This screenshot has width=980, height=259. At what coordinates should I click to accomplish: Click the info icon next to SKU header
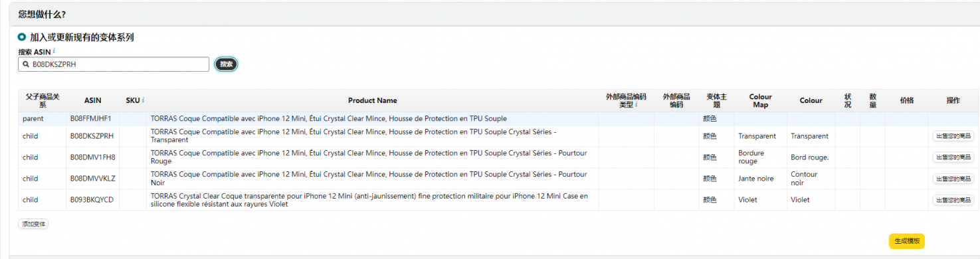coord(144,100)
